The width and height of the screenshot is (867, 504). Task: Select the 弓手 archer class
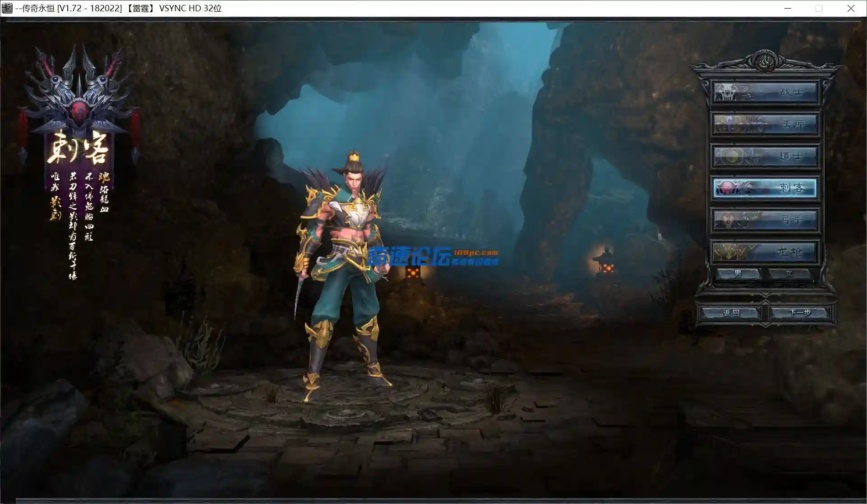point(765,220)
